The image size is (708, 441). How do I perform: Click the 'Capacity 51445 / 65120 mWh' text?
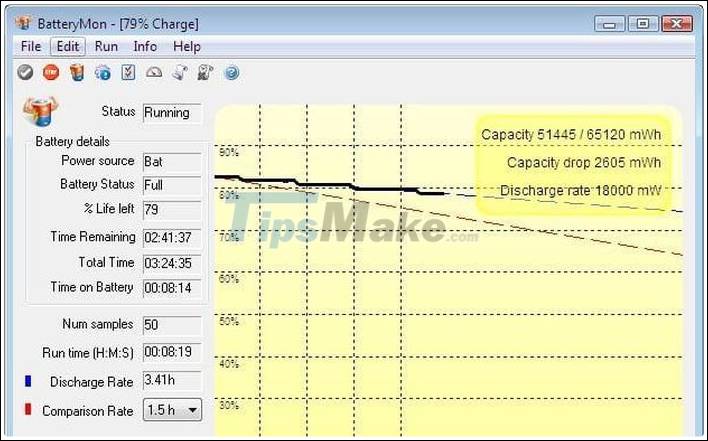click(x=571, y=135)
